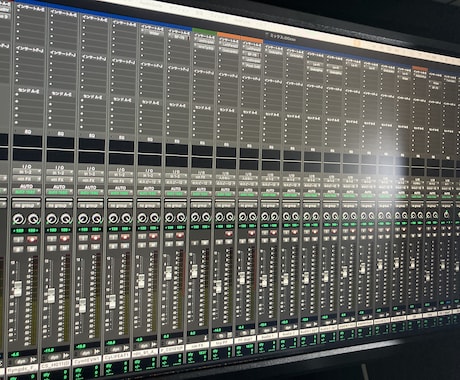Open output path selector on first full strip
Viewport: 460px width, 380px height.
(x=28, y=179)
